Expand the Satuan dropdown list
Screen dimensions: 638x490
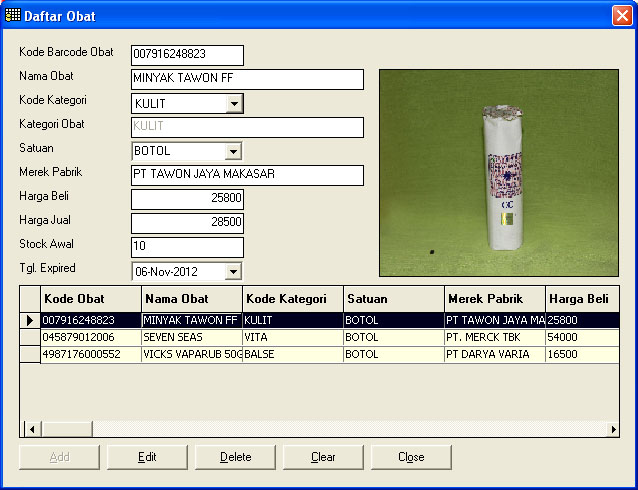coord(234,151)
